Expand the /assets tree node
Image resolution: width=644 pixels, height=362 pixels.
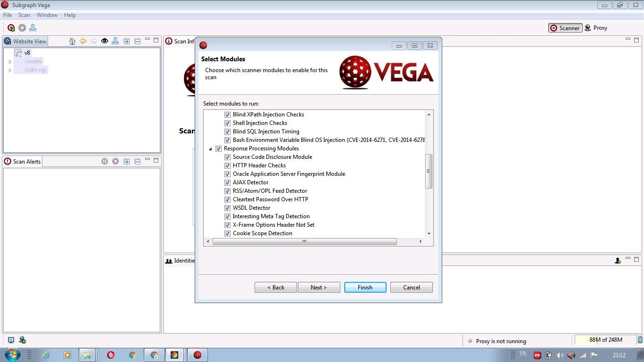[10, 62]
